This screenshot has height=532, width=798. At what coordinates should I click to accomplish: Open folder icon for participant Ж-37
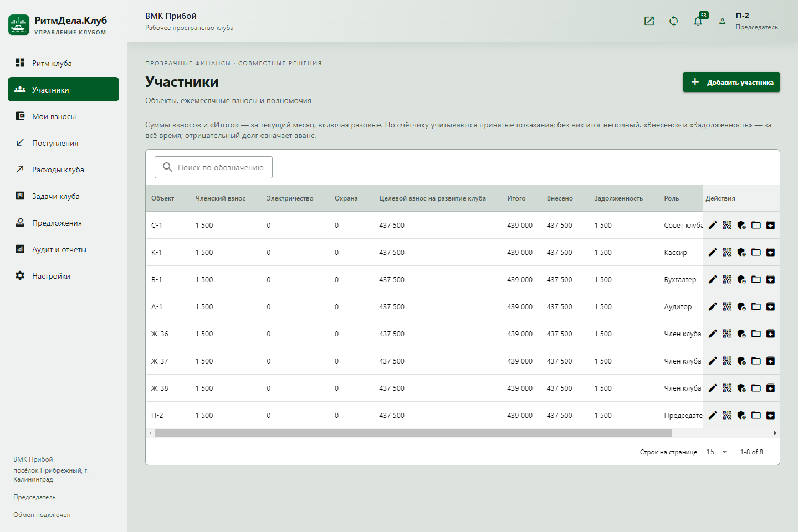coord(756,361)
